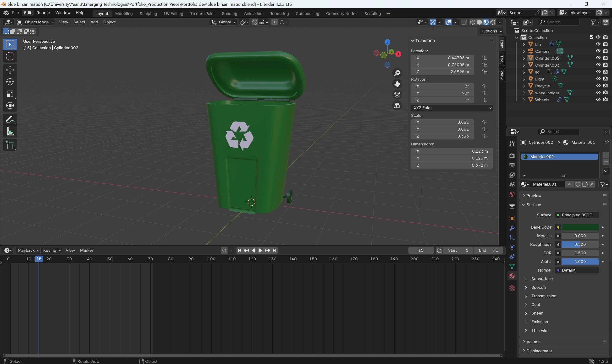Switch to wireframe viewport shading
Image resolution: width=612 pixels, height=364 pixels.
coord(473,22)
